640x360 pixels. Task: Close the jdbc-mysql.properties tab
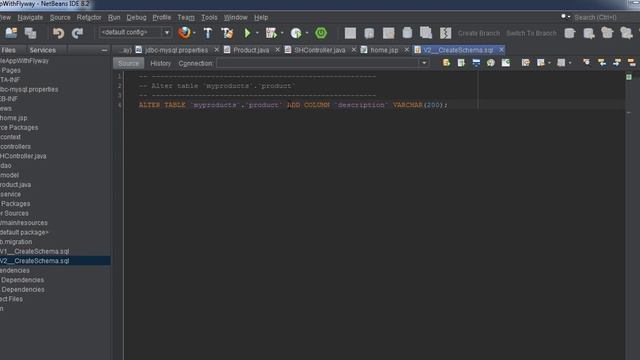[216, 50]
